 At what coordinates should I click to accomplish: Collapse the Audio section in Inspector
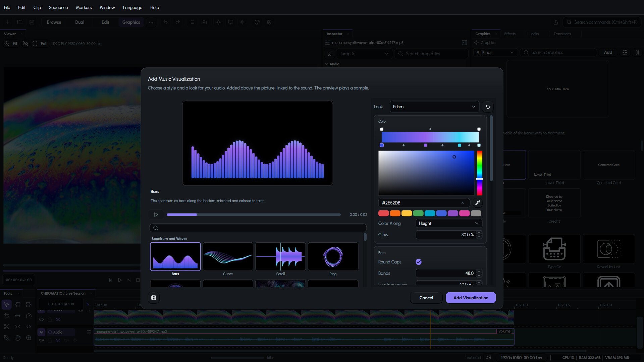point(327,64)
